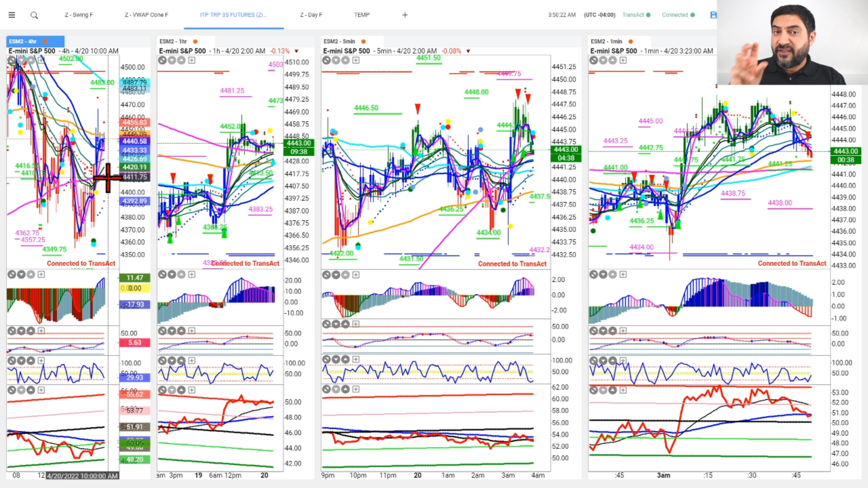Click the red 4455.83 label on 4hr axis
This screenshot has width=868, height=488.
(135, 122)
